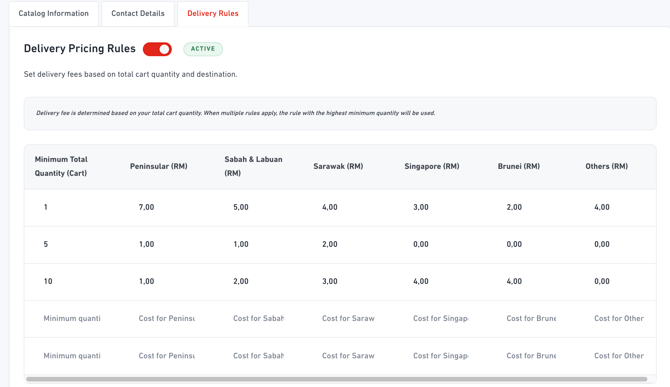Toggle the Delivery Pricing Rules switch

click(157, 49)
